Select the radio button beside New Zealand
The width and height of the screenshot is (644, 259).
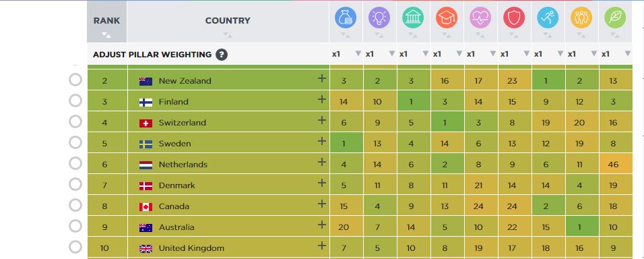(75, 80)
